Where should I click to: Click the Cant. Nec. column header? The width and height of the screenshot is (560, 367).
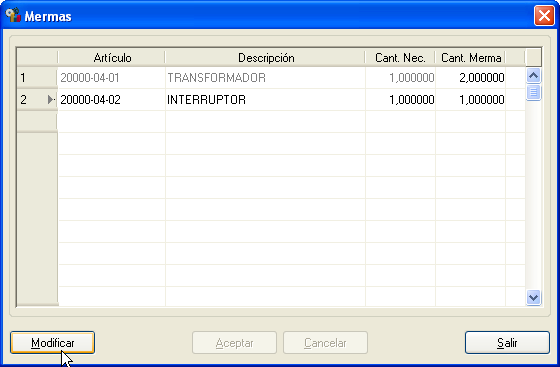[400, 58]
